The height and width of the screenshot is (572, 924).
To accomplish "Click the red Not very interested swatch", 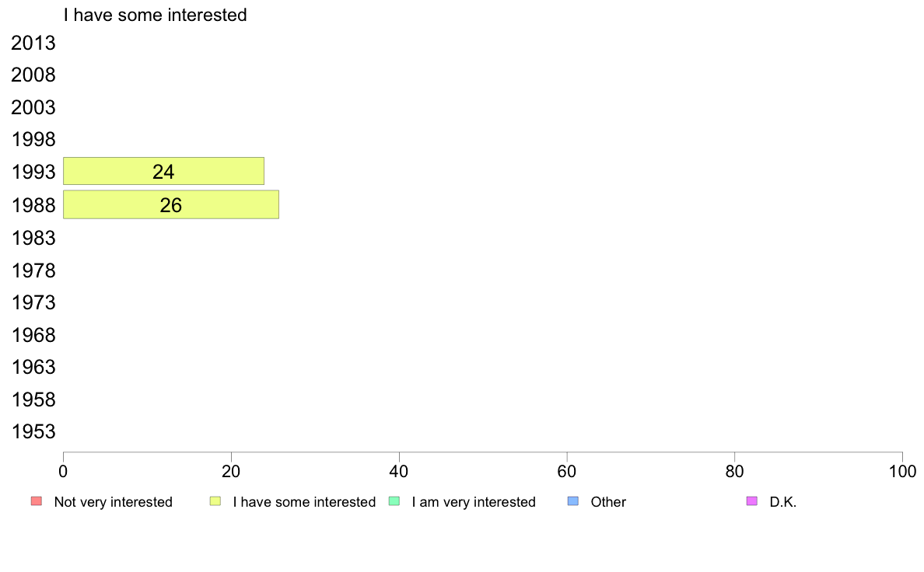I will (37, 501).
